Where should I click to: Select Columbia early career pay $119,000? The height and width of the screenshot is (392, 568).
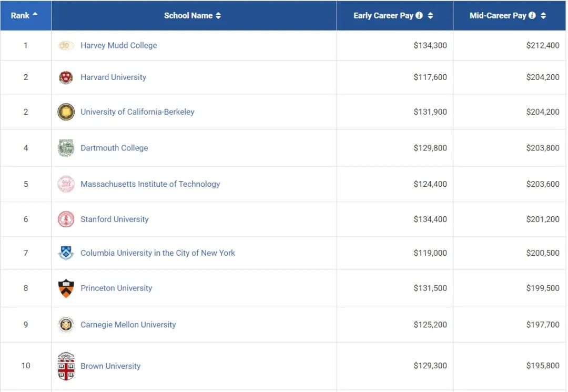pyautogui.click(x=430, y=253)
